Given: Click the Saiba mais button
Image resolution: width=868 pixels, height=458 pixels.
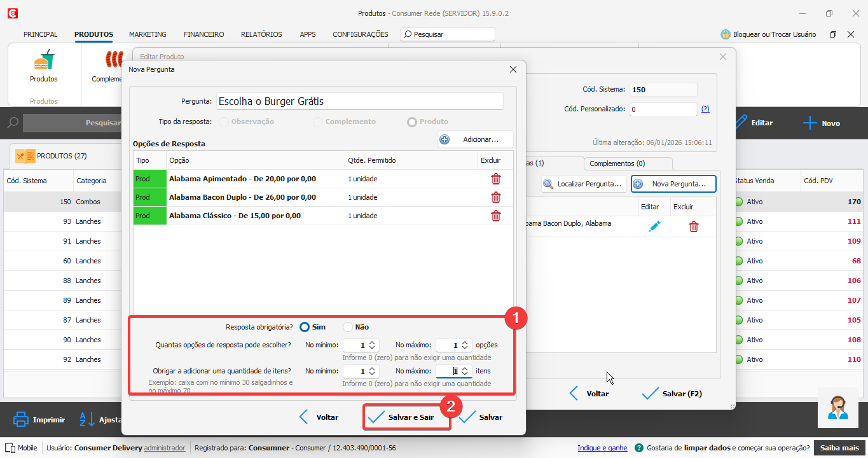Looking at the screenshot, I should (839, 448).
